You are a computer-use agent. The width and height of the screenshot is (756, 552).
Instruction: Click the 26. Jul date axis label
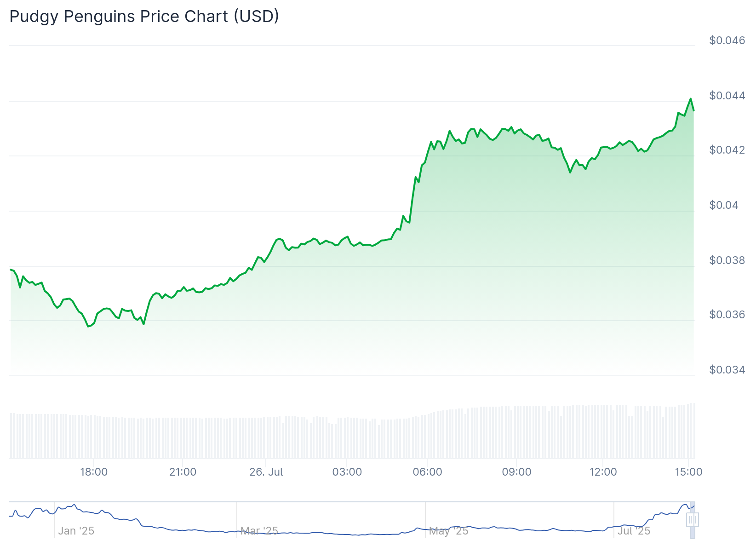pos(266,472)
